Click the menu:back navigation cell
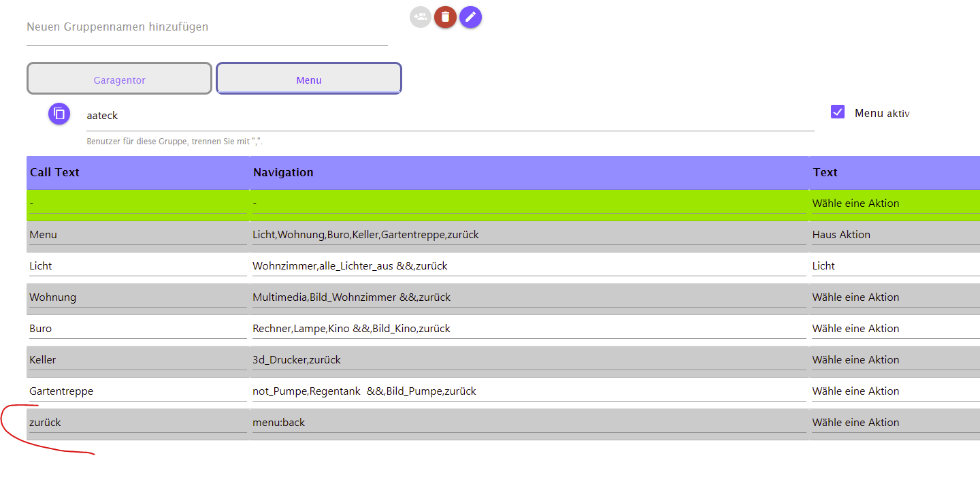Screen dimensions: 980x490 (529, 423)
